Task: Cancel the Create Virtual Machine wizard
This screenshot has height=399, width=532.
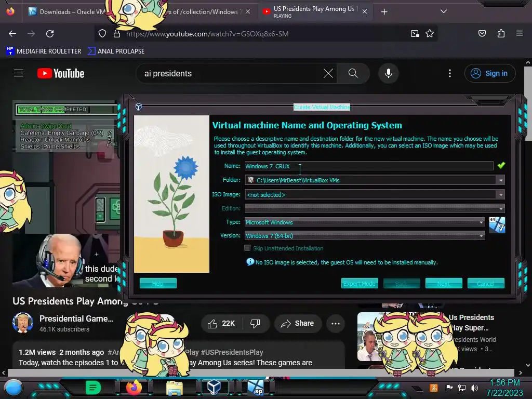Action: click(486, 283)
